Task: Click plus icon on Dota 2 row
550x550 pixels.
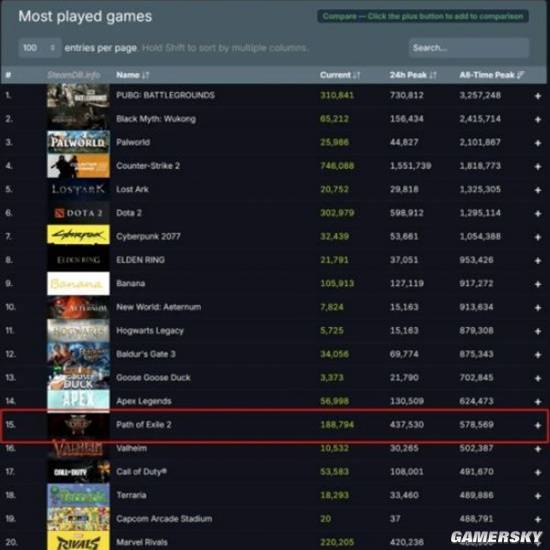Action: click(x=538, y=213)
